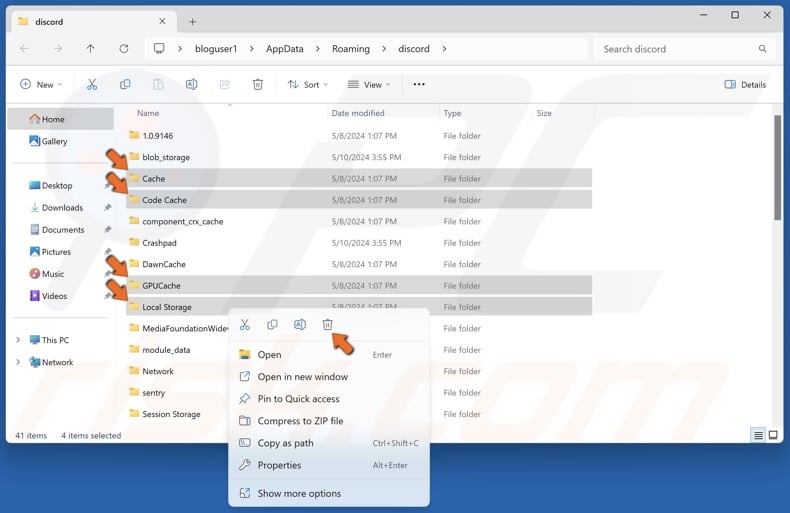The height and width of the screenshot is (513, 790).
Task: Close the discord tab
Action: point(162,21)
